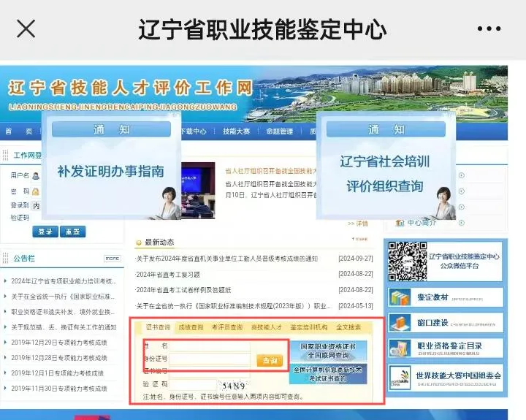The height and width of the screenshot is (420, 526).
Task: Click the 重置 reset button
Action: point(73,232)
